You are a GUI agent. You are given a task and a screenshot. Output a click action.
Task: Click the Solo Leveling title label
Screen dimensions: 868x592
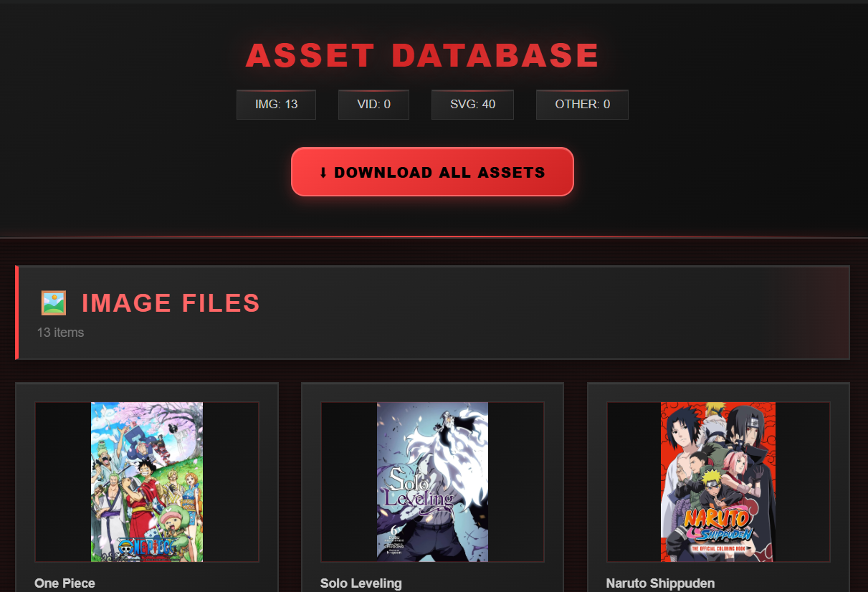(x=361, y=583)
